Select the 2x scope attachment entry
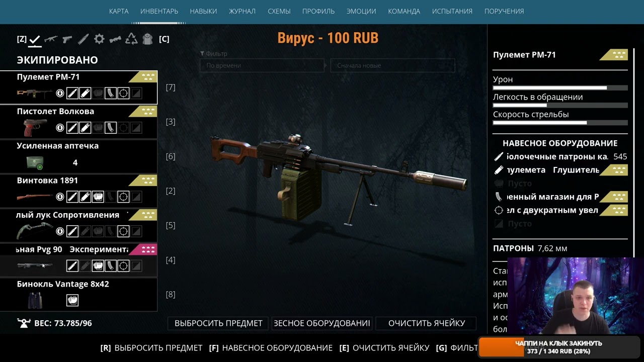Screen dimensions: 644x362 pos(560,210)
